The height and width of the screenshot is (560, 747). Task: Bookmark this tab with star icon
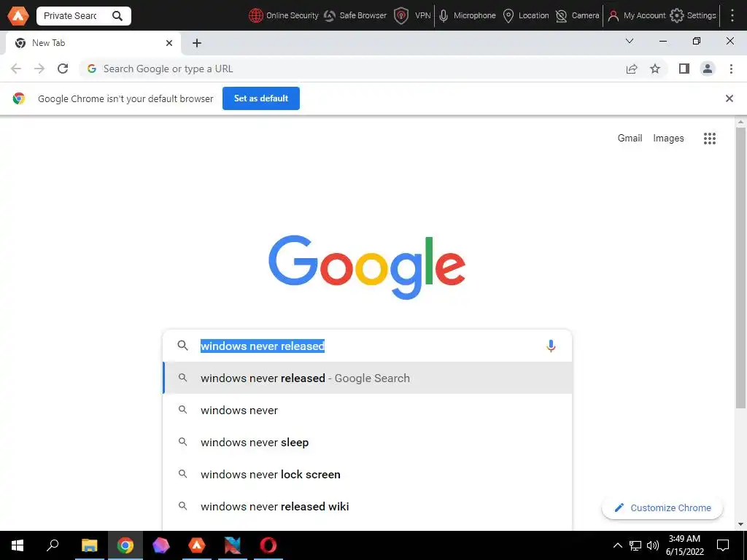655,69
